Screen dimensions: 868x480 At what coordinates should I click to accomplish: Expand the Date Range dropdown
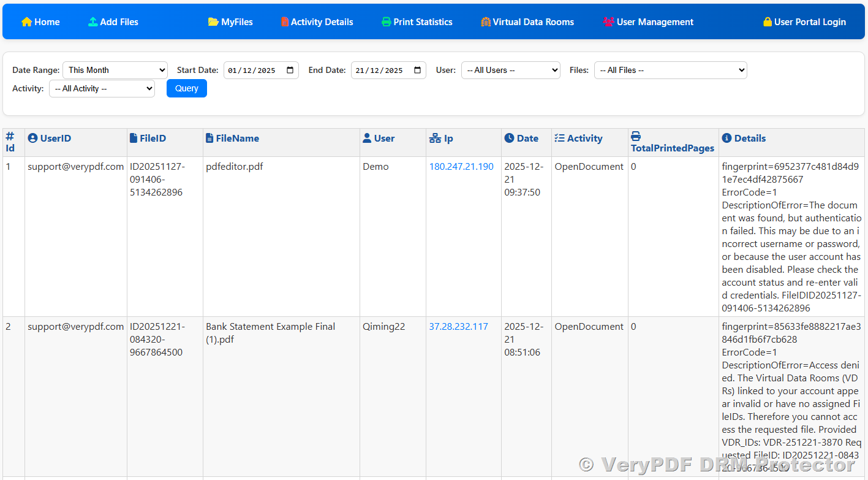pyautogui.click(x=115, y=70)
